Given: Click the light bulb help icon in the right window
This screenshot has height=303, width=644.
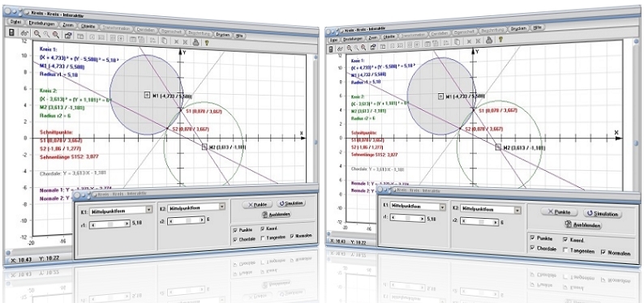Looking at the screenshot, I should [500, 40].
